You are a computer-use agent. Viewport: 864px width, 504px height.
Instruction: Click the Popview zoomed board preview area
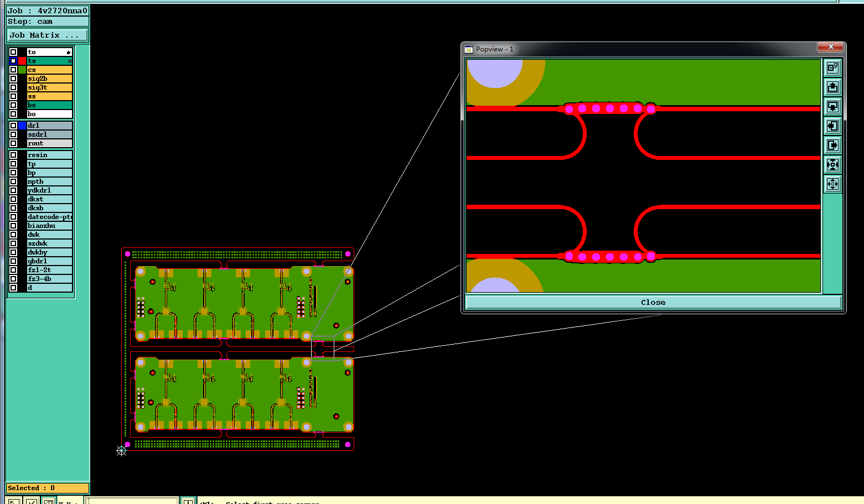(643, 176)
